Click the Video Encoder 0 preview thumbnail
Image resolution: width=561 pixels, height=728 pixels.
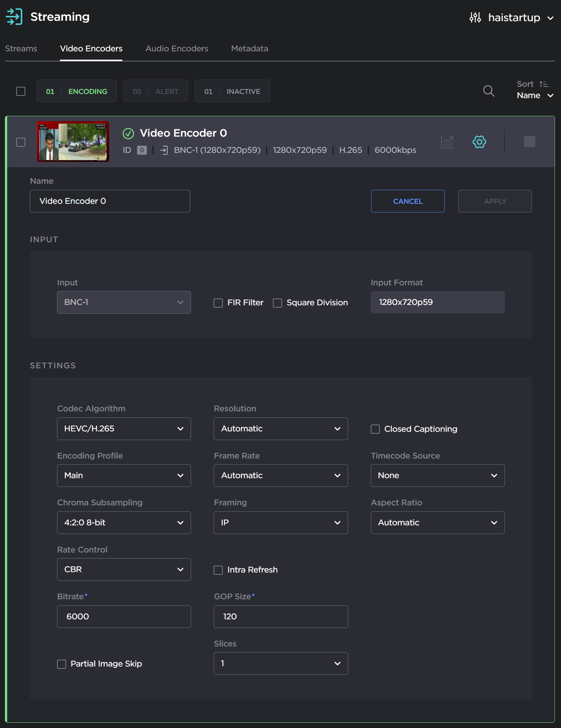pyautogui.click(x=73, y=142)
